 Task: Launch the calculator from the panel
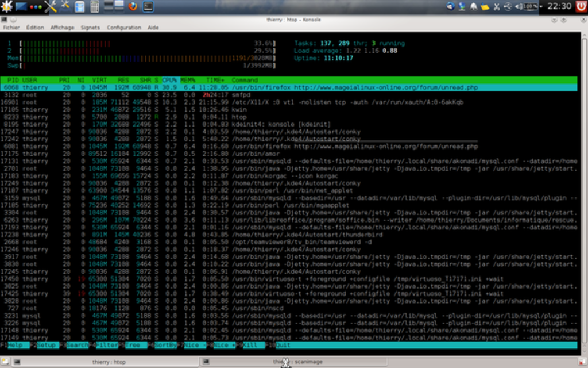click(95, 6)
